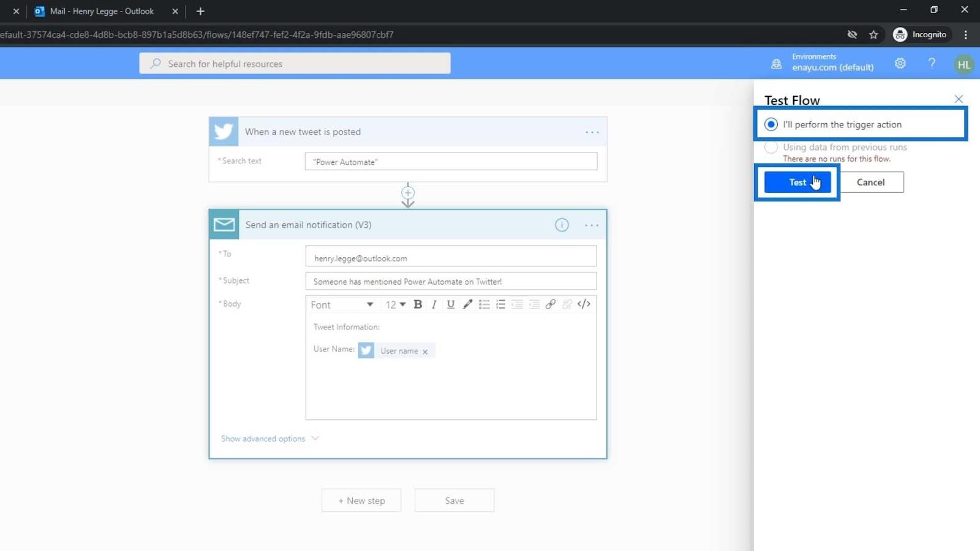Close the Test Flow panel

959,99
